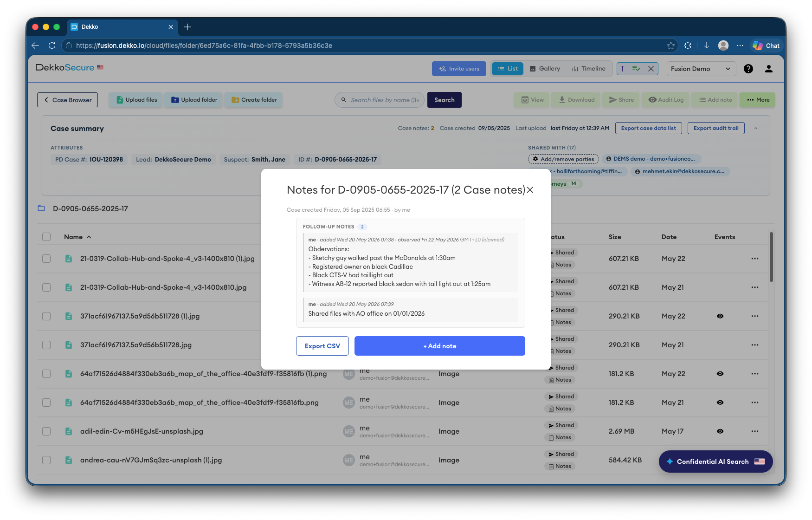The width and height of the screenshot is (812, 520).
Task: Open row menu for 21-0319-Collab-Hub-and-Spoke (1).jpg
Action: click(755, 259)
